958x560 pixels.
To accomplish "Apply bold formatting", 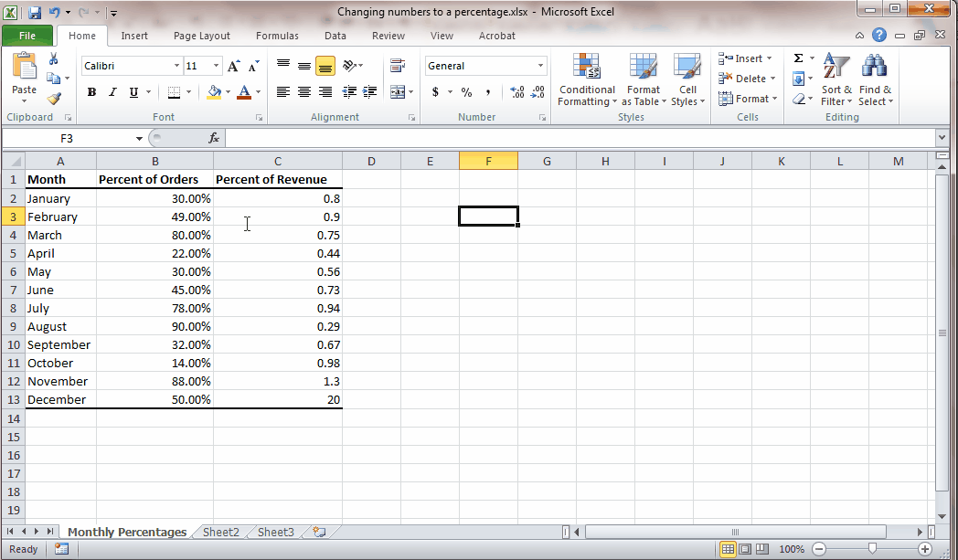I will [90, 92].
